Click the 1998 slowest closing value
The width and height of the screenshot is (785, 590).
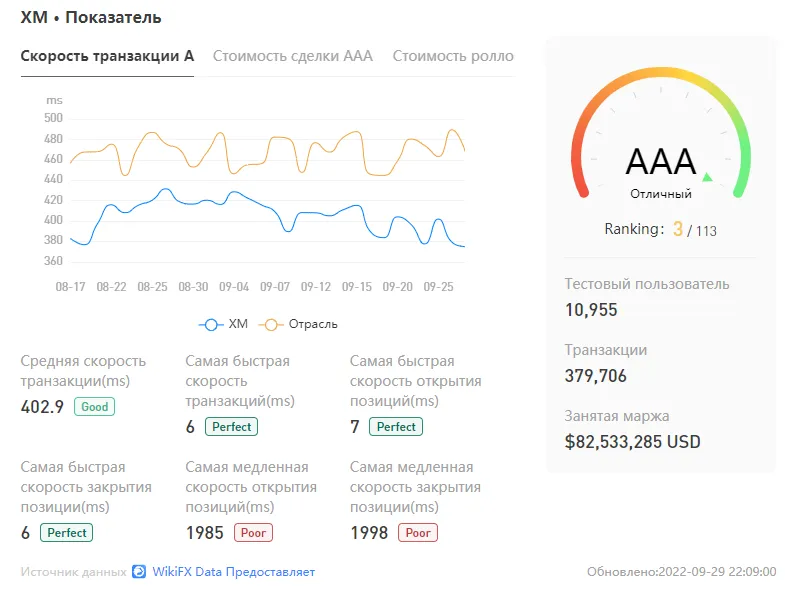tap(369, 533)
